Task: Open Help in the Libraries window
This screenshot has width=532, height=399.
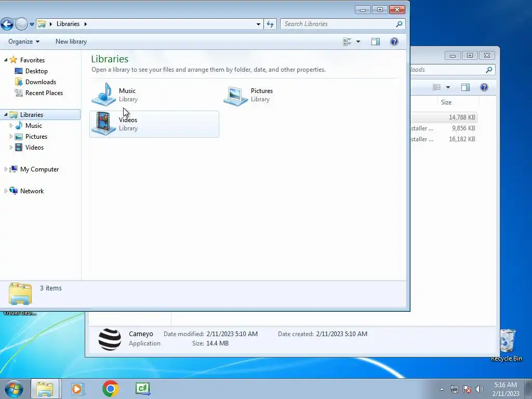Action: [x=394, y=42]
